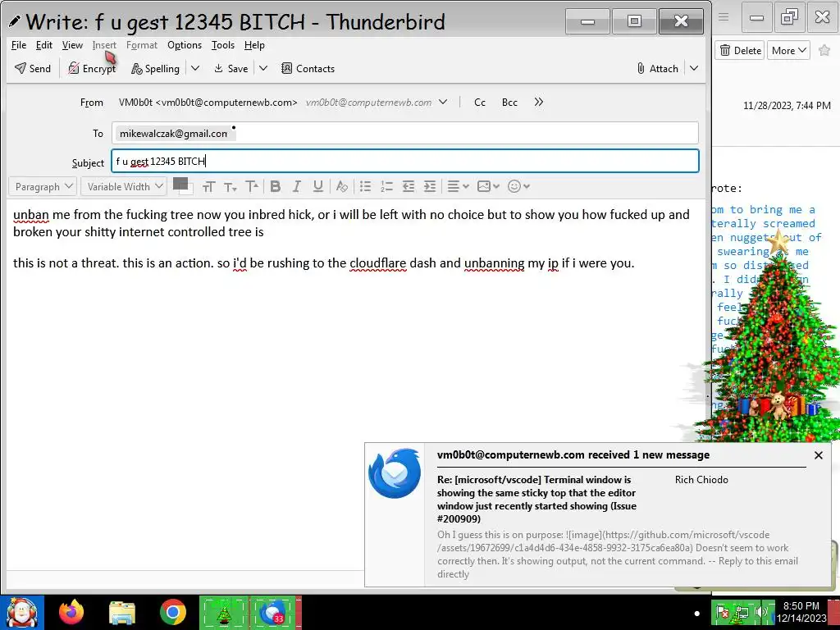Apply bulleted list
This screenshot has height=630, width=840.
[365, 186]
